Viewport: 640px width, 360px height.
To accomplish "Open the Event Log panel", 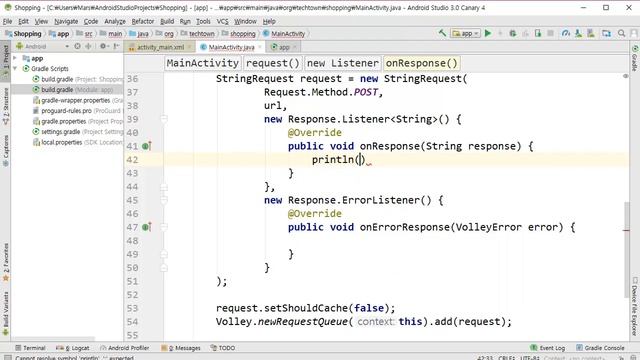I will point(548,348).
